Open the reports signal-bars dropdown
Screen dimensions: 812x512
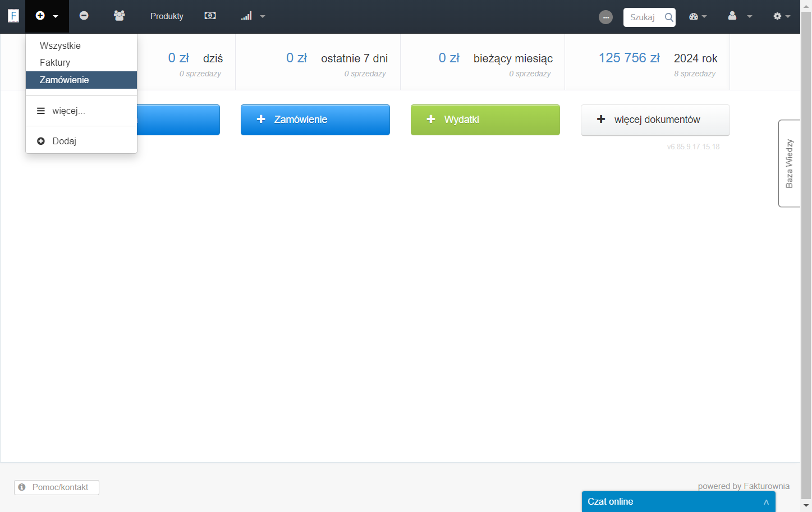pyautogui.click(x=253, y=16)
